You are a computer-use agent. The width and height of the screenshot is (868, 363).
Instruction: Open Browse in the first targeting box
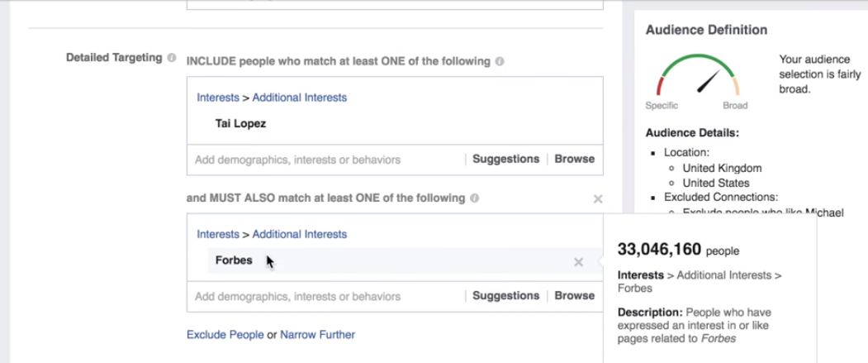(575, 159)
